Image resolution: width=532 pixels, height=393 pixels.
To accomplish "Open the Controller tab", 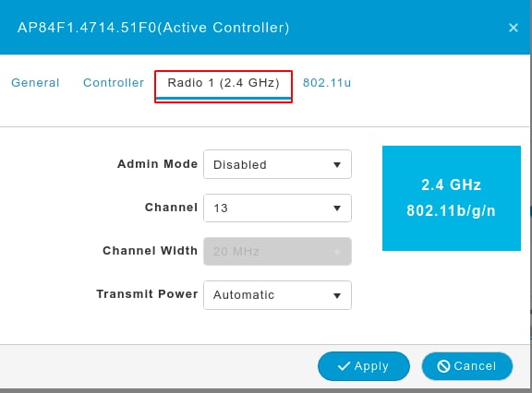I will tap(114, 83).
